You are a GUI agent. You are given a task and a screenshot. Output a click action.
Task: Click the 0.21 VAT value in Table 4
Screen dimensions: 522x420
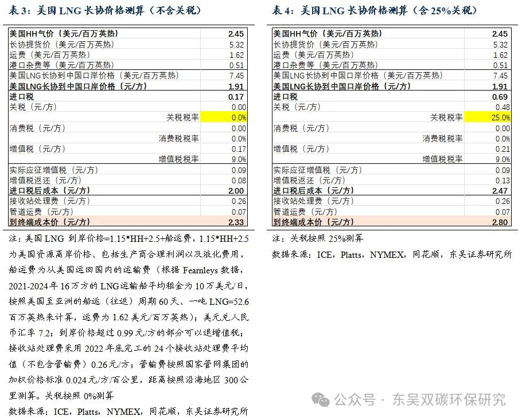(502, 149)
